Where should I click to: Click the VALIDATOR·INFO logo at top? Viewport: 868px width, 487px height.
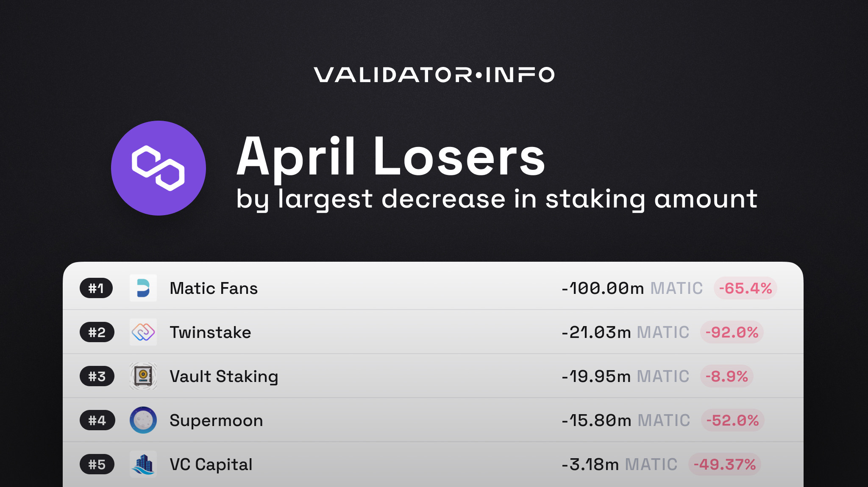434,75
